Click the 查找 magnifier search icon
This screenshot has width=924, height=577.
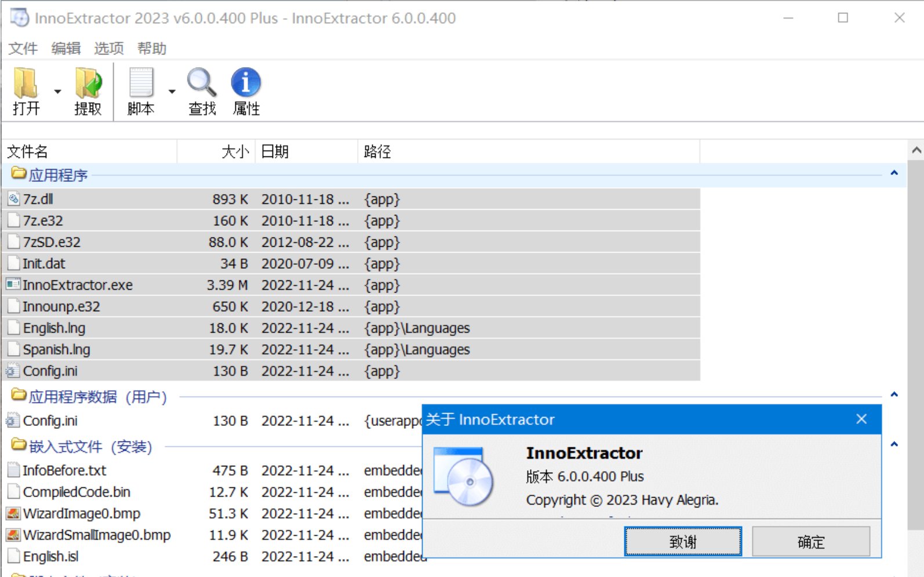pos(202,91)
